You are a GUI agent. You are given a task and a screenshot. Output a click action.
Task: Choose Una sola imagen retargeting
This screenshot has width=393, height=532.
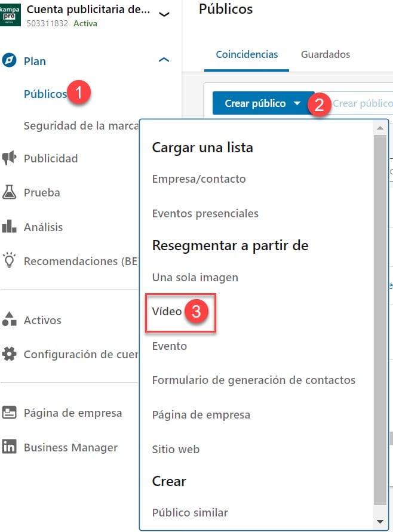pos(195,277)
